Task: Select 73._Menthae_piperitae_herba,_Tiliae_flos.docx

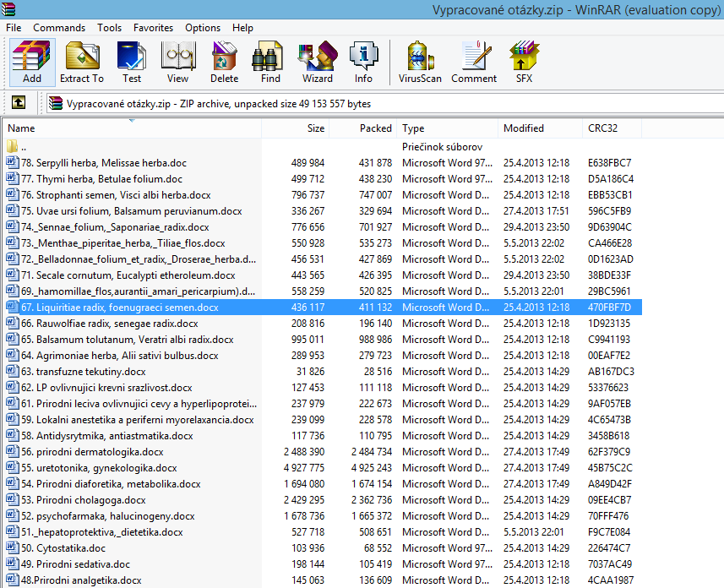Action: (x=322, y=243)
